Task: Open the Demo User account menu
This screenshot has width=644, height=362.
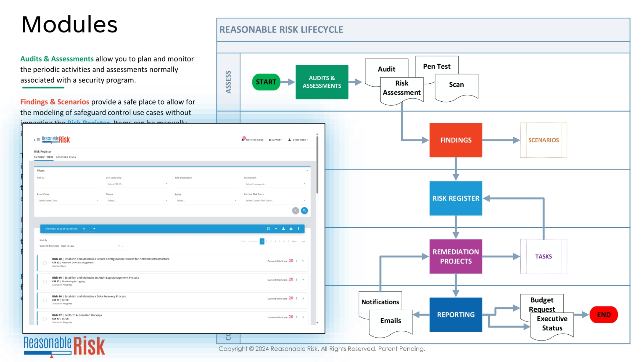Action: tap(298, 140)
